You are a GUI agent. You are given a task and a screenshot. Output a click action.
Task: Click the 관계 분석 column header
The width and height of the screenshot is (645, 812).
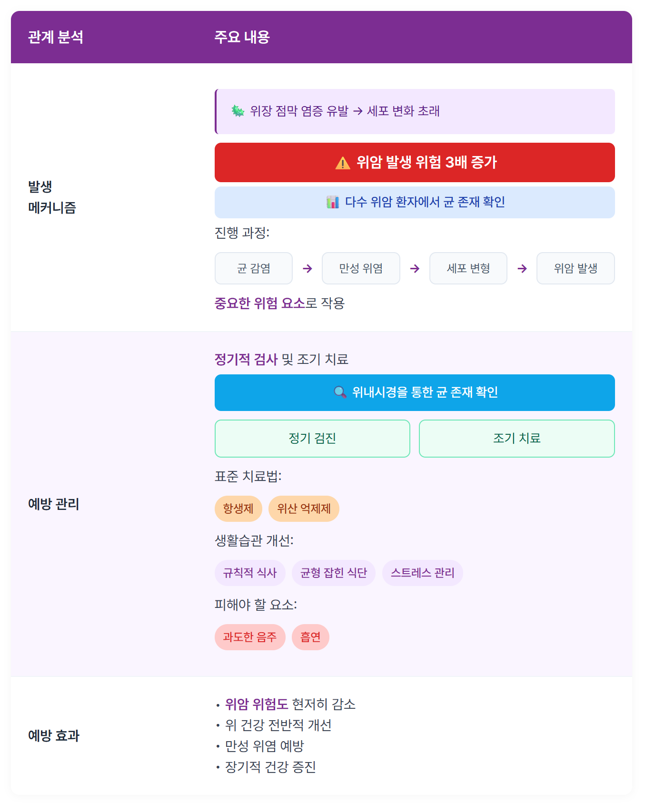pos(56,37)
